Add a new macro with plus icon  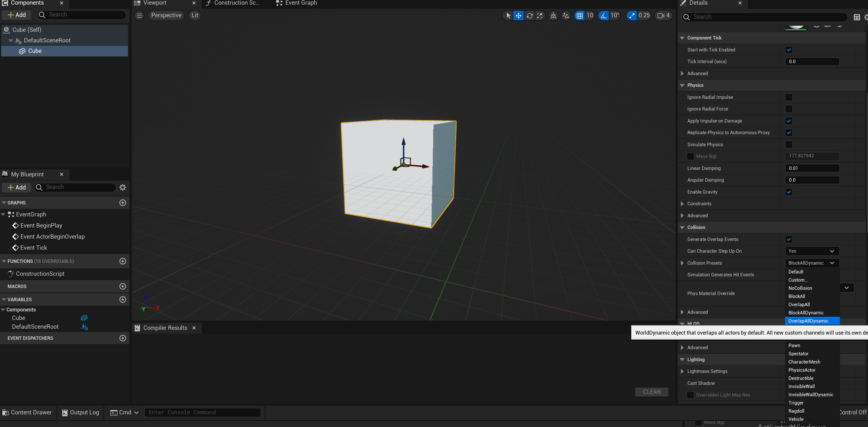pos(123,286)
